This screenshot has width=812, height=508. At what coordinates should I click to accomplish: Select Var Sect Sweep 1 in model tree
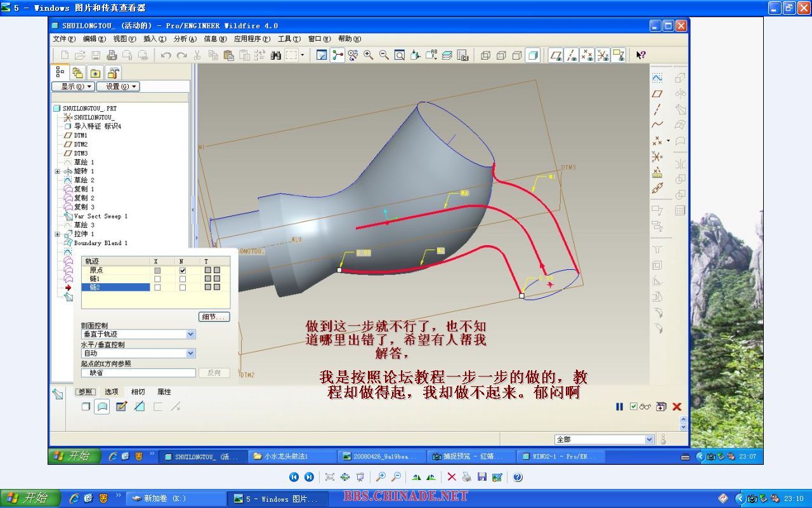click(100, 217)
